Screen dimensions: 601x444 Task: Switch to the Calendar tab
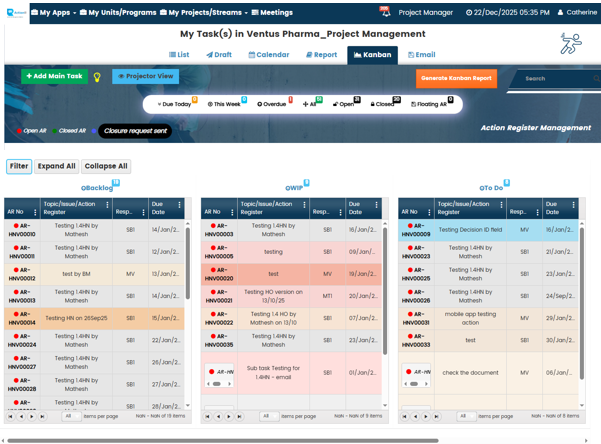pyautogui.click(x=268, y=55)
